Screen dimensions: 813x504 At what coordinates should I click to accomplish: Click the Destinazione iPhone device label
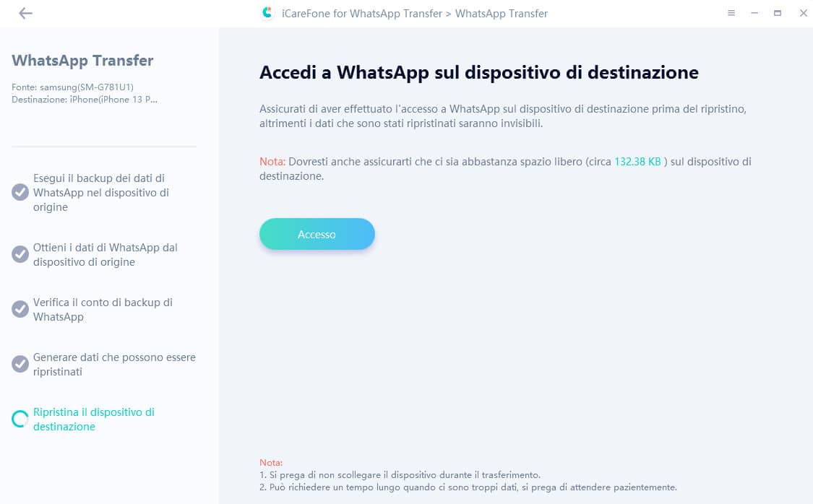click(x=85, y=100)
